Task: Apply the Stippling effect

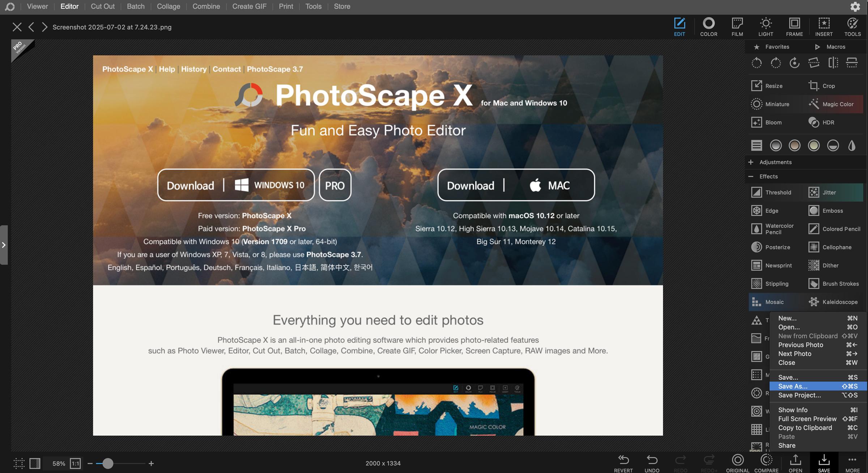Action: (x=770, y=283)
